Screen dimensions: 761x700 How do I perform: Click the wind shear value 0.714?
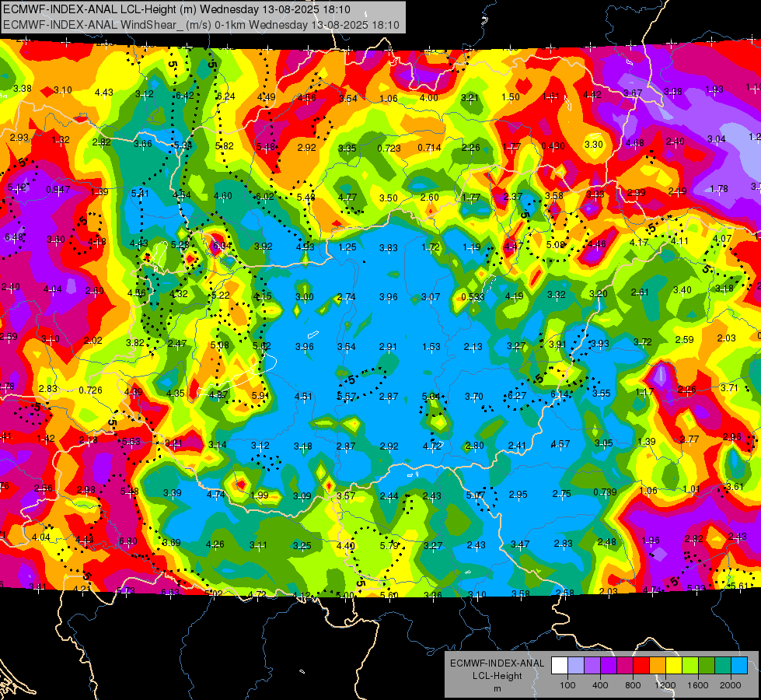429,147
